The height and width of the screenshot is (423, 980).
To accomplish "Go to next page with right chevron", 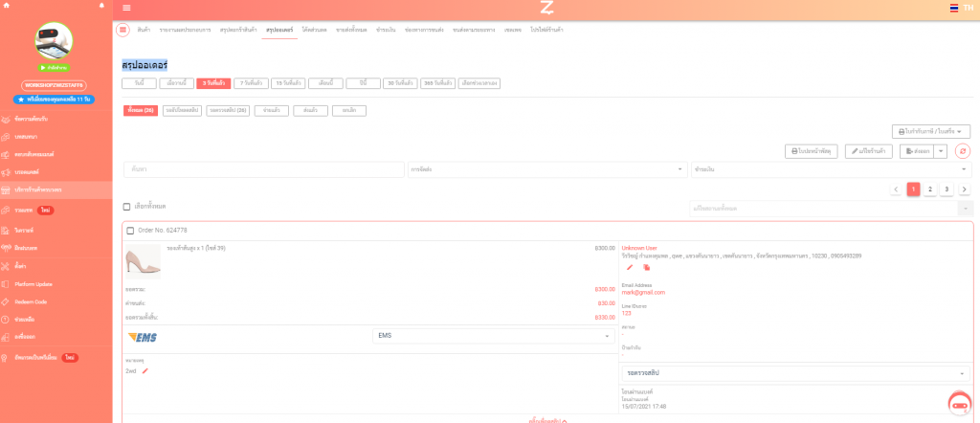I will point(965,189).
